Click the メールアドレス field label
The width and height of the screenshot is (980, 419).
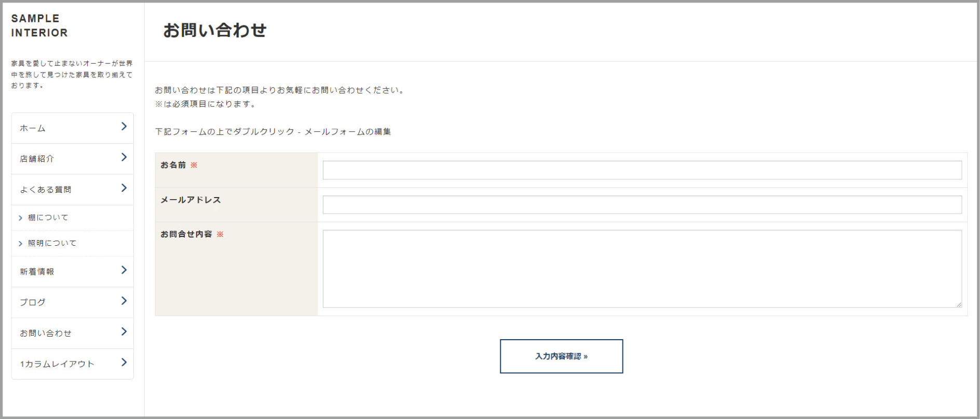(x=190, y=200)
